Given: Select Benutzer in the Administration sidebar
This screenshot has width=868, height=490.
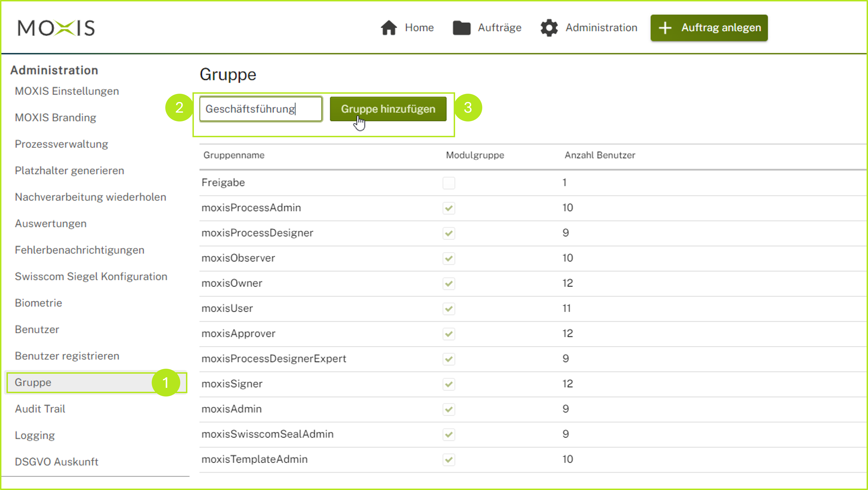Looking at the screenshot, I should [x=37, y=329].
